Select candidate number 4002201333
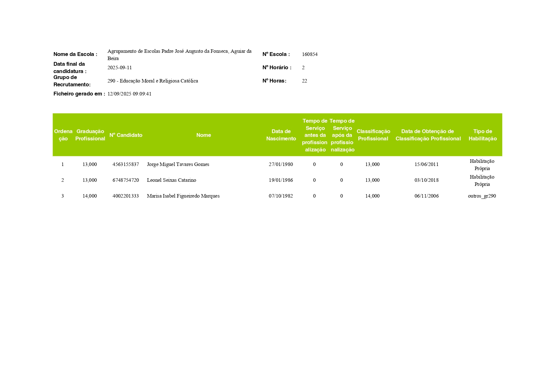The width and height of the screenshot is (555, 392). click(126, 196)
